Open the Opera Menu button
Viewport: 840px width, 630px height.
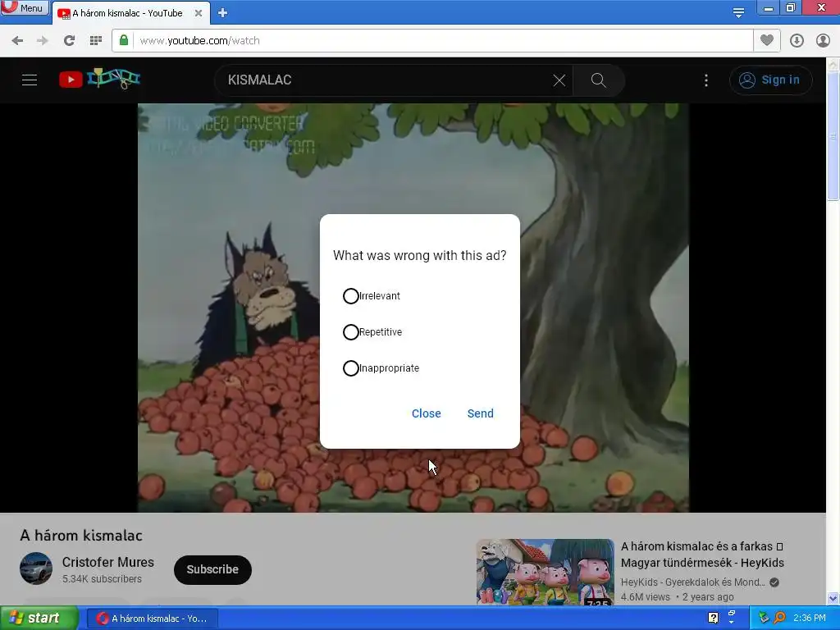25,7
